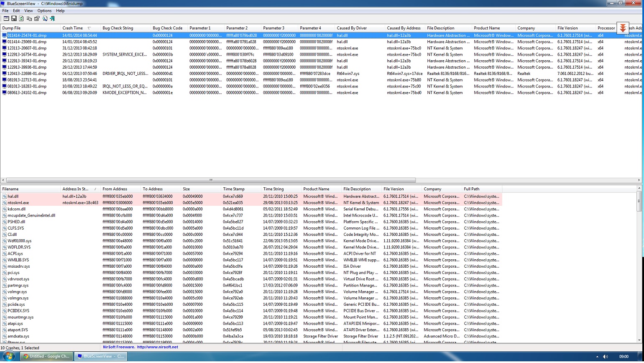Show hidden system tray icons arrow
This screenshot has height=363, width=644.
point(597,356)
